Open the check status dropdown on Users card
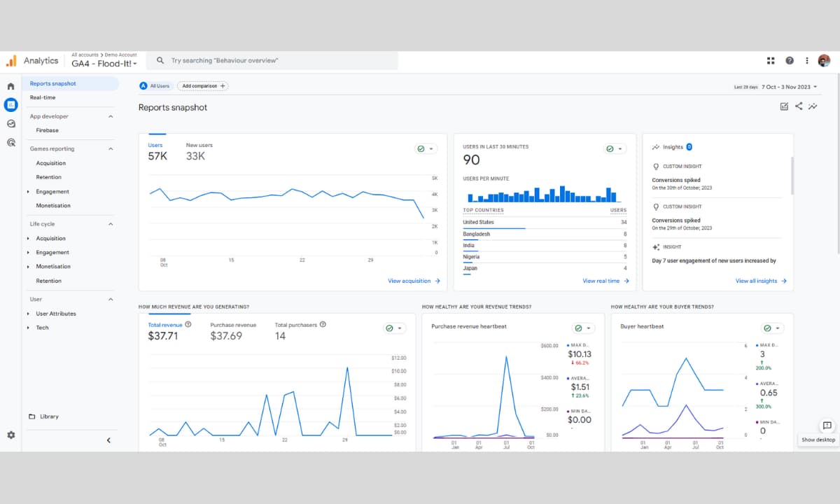The width and height of the screenshot is (840, 504). point(426,149)
